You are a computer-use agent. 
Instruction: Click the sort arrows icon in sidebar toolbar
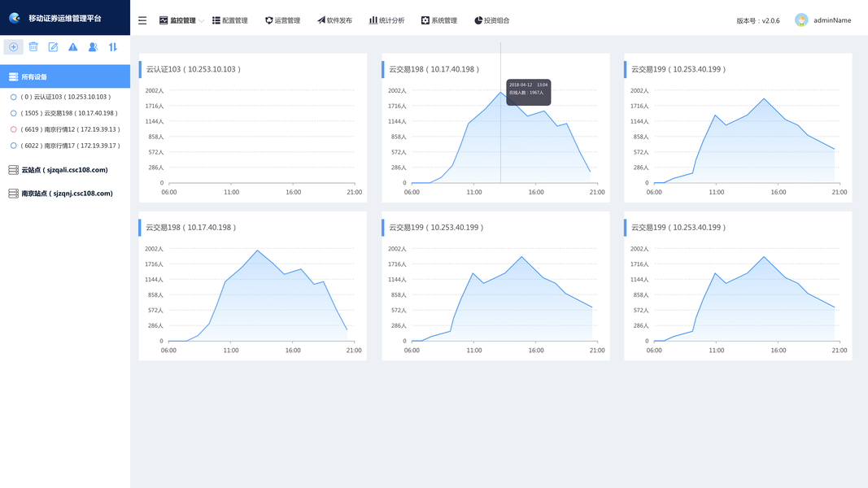pyautogui.click(x=113, y=47)
